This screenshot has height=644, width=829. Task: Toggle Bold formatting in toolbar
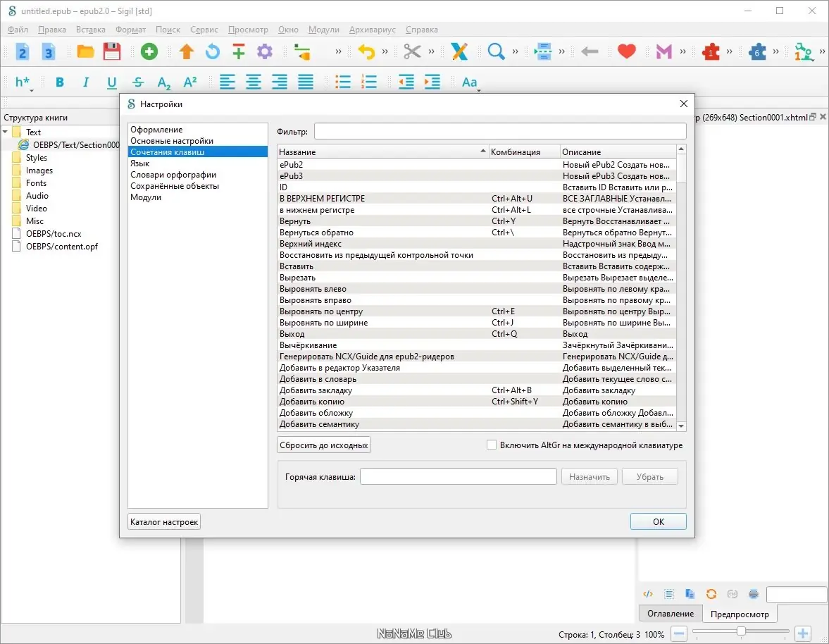tap(60, 82)
